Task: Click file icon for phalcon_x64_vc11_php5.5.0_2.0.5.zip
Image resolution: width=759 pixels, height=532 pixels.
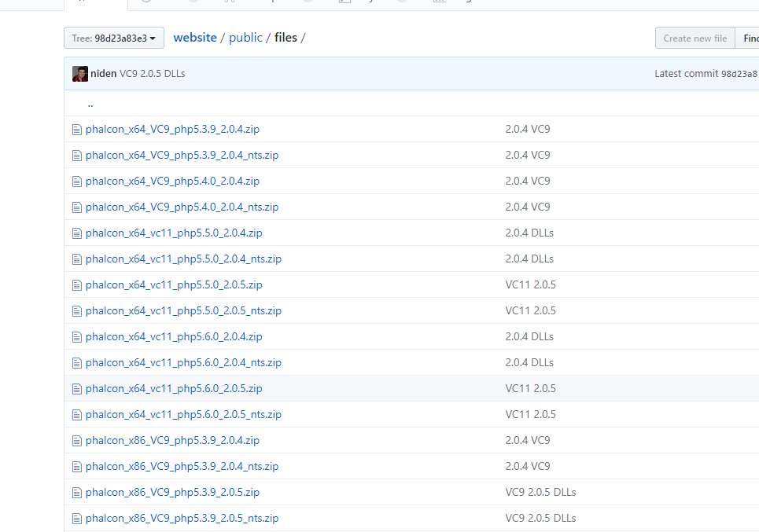Action: (x=76, y=285)
